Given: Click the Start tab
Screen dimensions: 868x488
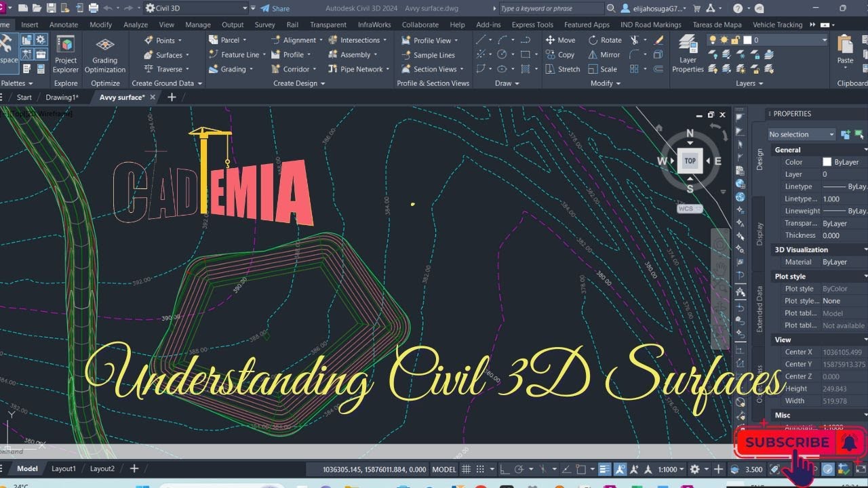Looking at the screenshot, I should [24, 97].
